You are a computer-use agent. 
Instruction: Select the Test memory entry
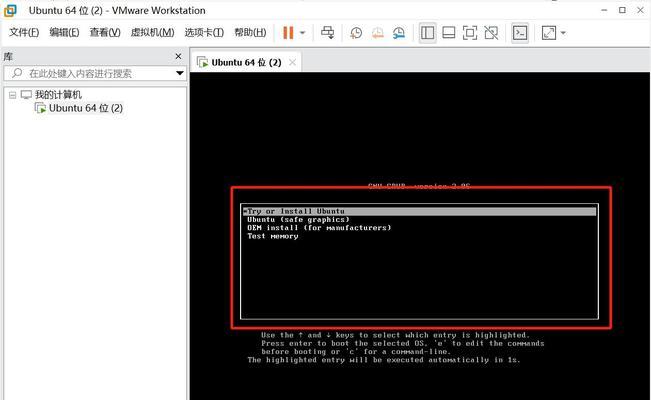tap(273, 236)
